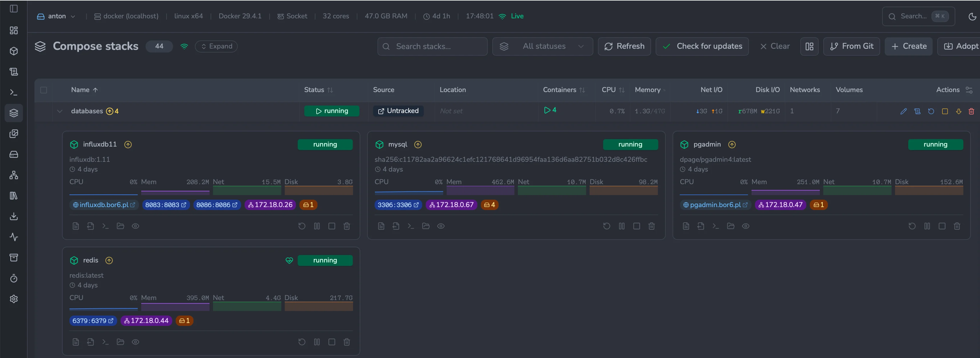Inspect the influxdb11 container eye icon
Image resolution: width=980 pixels, height=358 pixels.
[135, 226]
